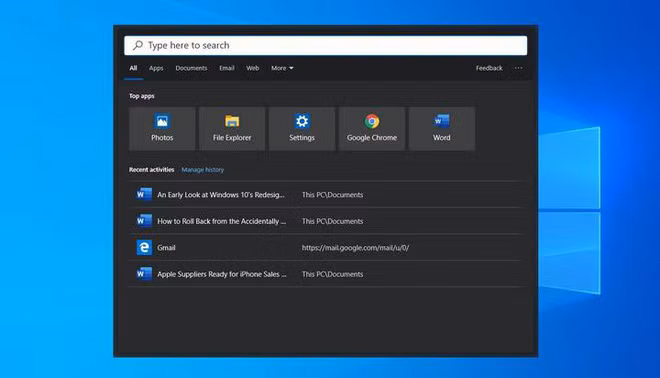Select the All tab
This screenshot has width=660, height=378.
pos(133,68)
